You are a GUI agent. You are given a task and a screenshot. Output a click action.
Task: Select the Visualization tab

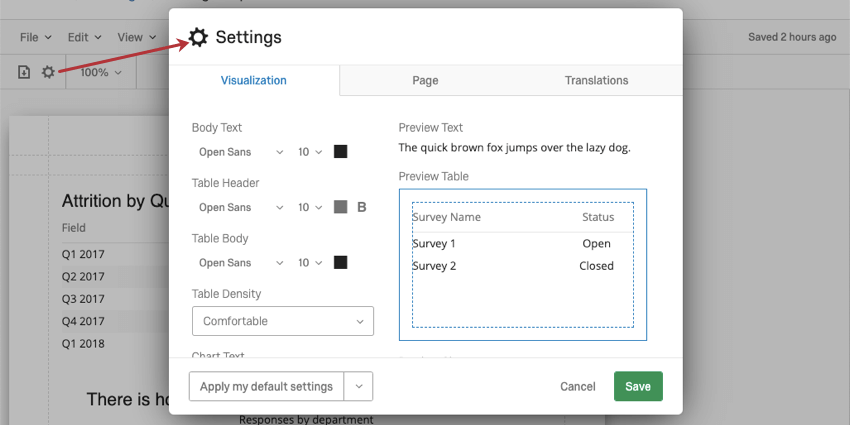pyautogui.click(x=253, y=81)
